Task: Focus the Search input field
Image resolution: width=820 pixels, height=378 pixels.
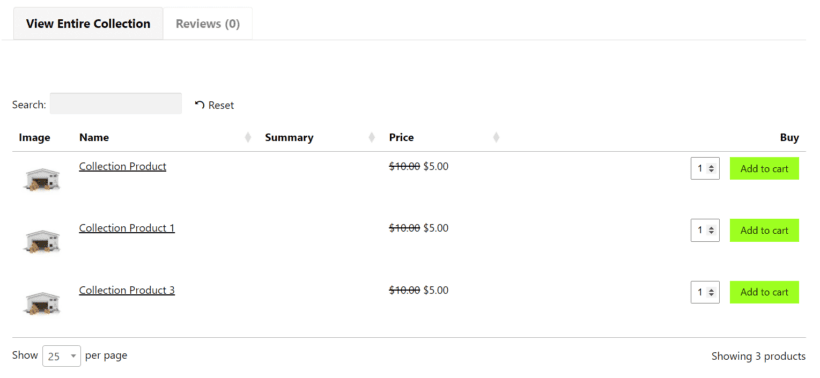Action: tap(116, 104)
